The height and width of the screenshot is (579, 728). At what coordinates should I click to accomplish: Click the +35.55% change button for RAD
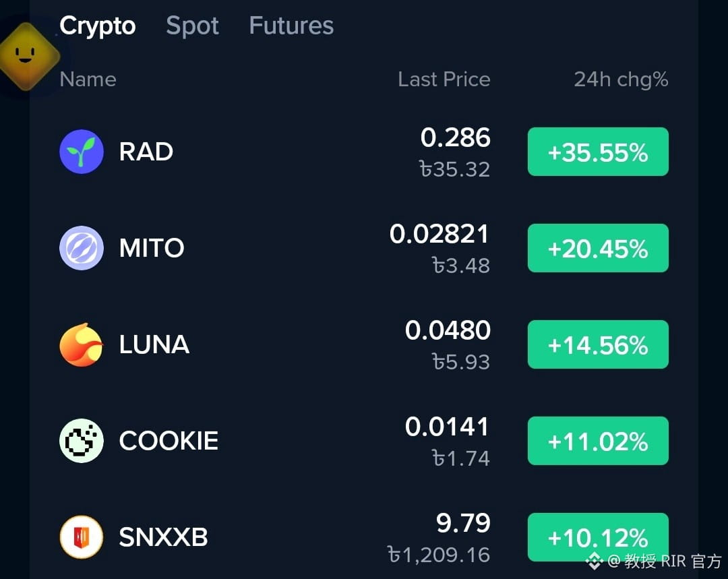coord(598,152)
